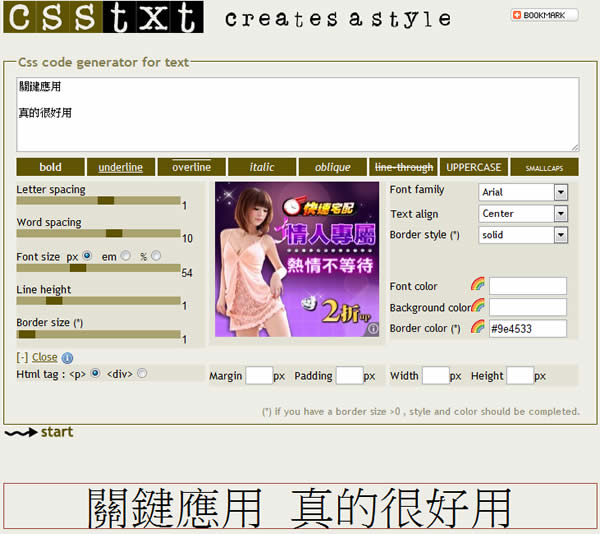
Task: Click the Bookmark share icon button
Action: [x=544, y=15]
